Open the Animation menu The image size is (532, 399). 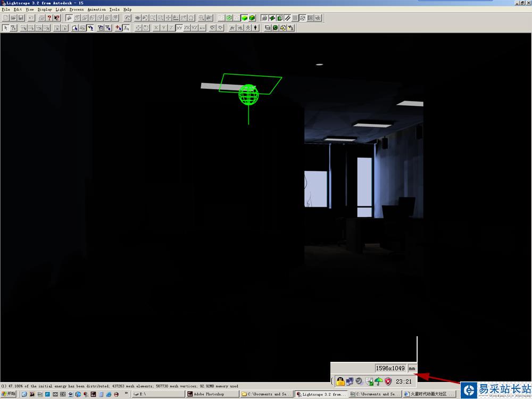pos(97,10)
